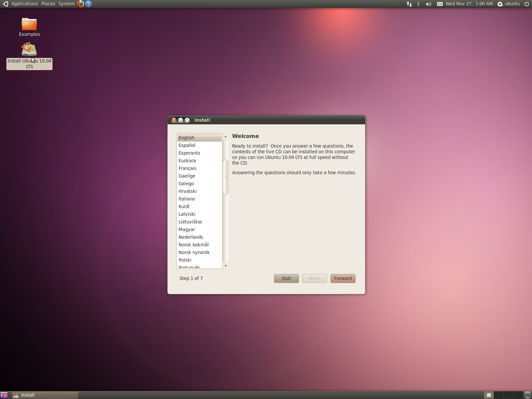Select Magyar in the language list
This screenshot has width=532, height=399.
pyautogui.click(x=199, y=229)
